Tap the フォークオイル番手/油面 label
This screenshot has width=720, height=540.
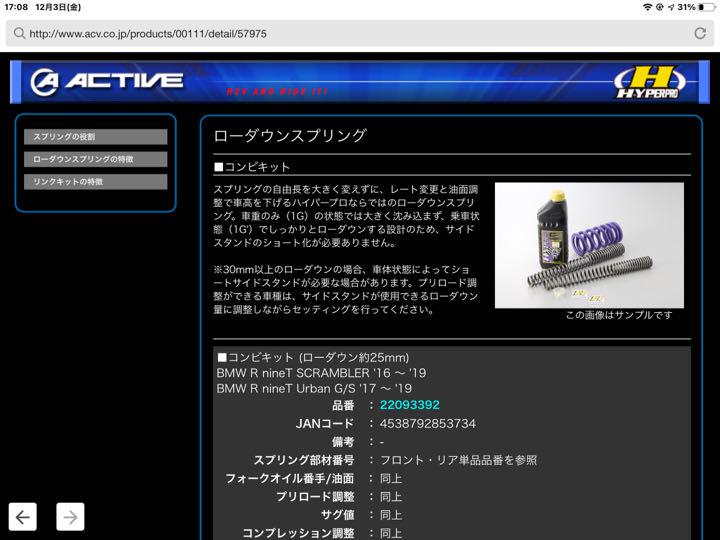click(x=290, y=478)
